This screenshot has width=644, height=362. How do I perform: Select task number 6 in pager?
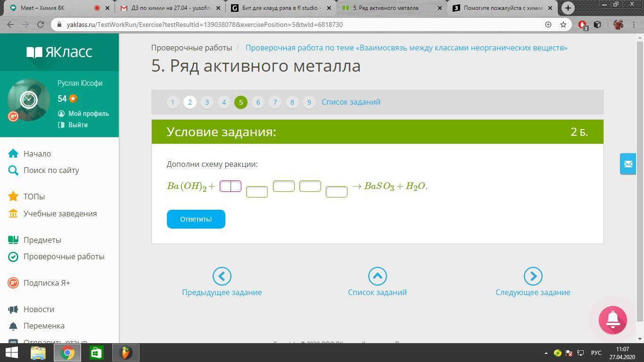[x=258, y=102]
